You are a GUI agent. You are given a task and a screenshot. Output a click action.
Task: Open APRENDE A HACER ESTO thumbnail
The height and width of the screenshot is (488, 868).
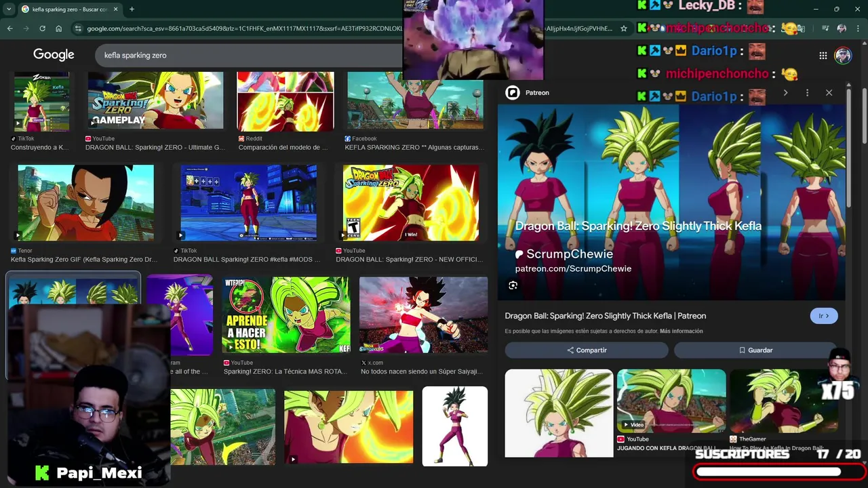click(286, 314)
